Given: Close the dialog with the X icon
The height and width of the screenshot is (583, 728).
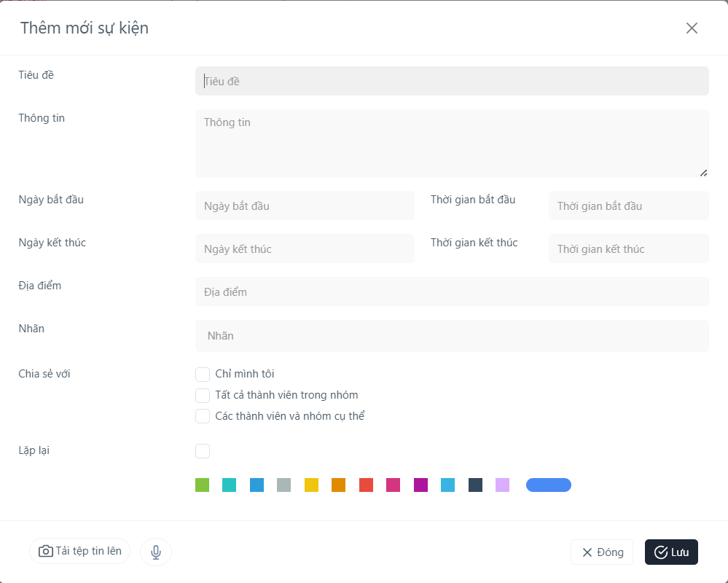Looking at the screenshot, I should click(x=692, y=28).
